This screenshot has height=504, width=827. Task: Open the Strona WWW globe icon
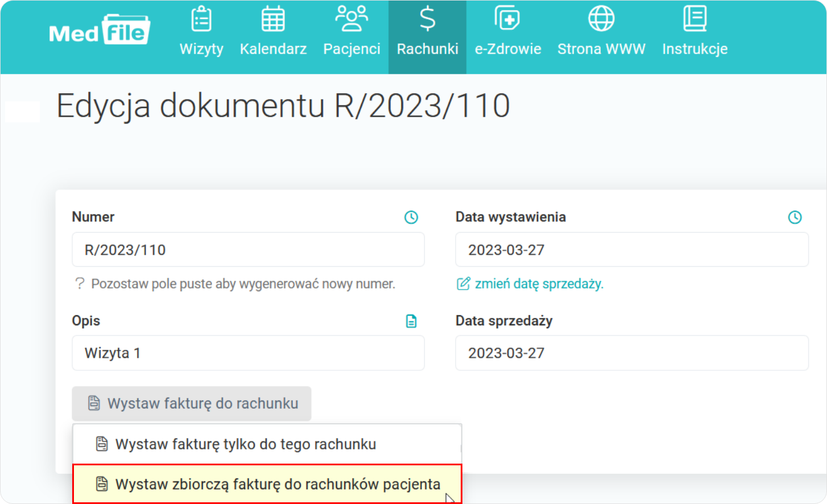601,19
